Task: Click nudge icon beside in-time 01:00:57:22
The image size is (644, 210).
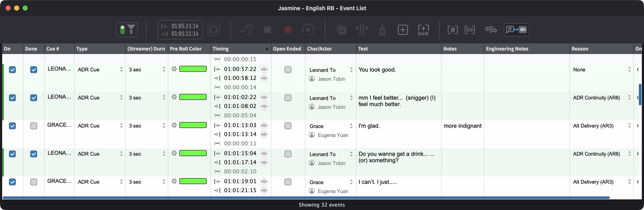Action: (x=264, y=69)
